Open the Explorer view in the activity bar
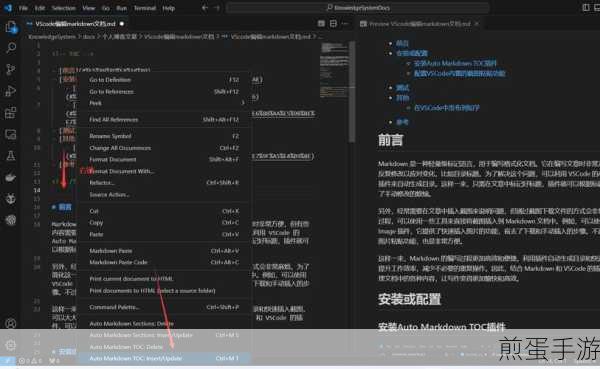The image size is (600, 369). pyautogui.click(x=11, y=27)
